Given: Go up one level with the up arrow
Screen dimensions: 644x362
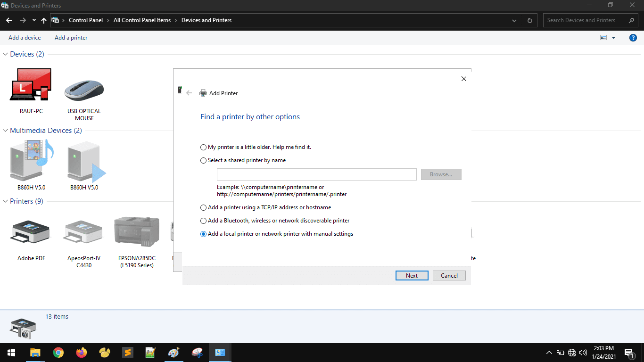Looking at the screenshot, I should pyautogui.click(x=44, y=20).
